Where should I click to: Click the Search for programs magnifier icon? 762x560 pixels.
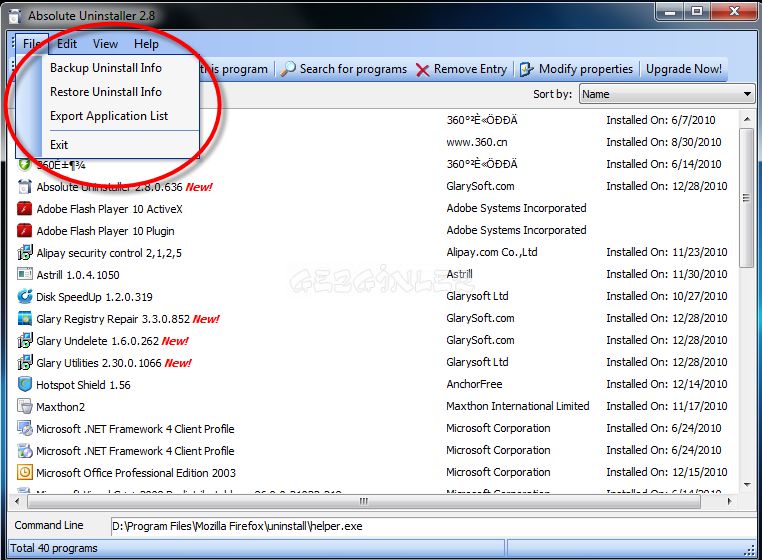click(x=288, y=69)
